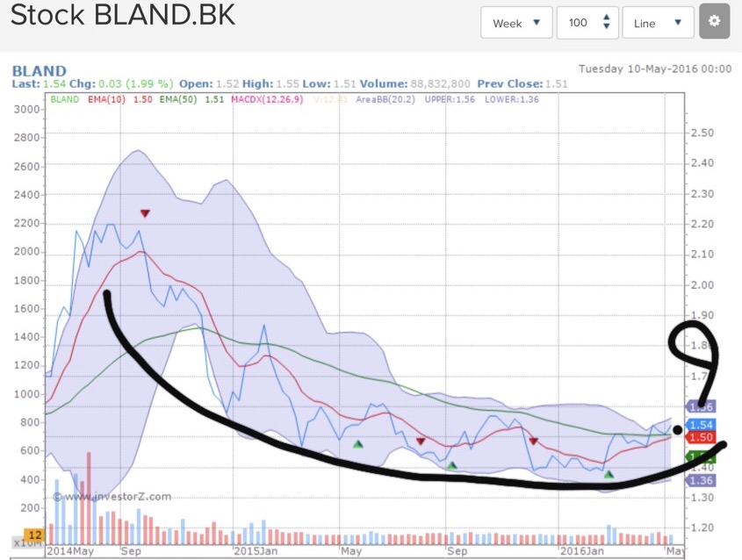Click the Volume 88,832,800 value
The image size is (742, 560).
coord(440,84)
